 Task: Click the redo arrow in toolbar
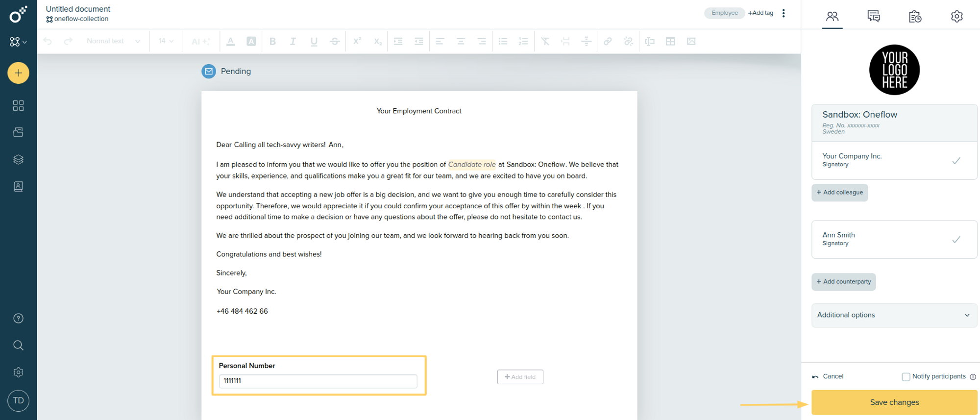[68, 41]
